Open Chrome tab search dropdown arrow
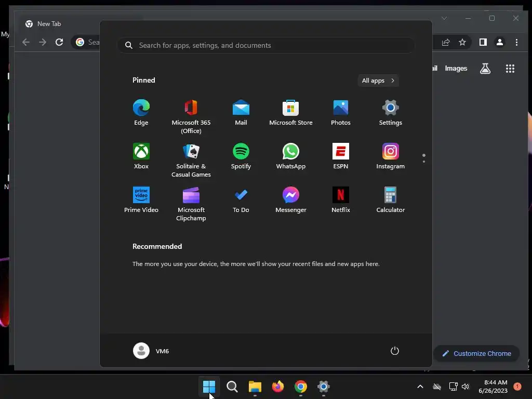Screen dimensions: 532x399 (x=444, y=18)
